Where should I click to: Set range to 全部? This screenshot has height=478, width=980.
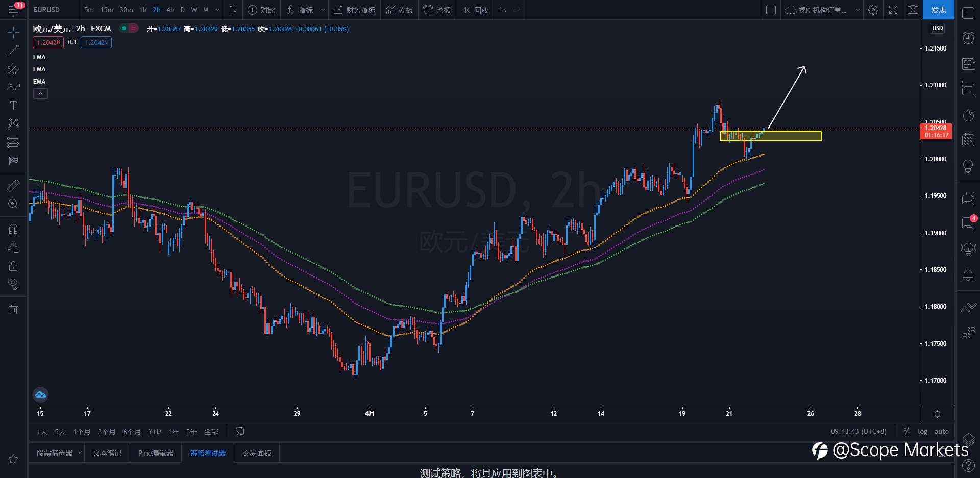(211, 432)
